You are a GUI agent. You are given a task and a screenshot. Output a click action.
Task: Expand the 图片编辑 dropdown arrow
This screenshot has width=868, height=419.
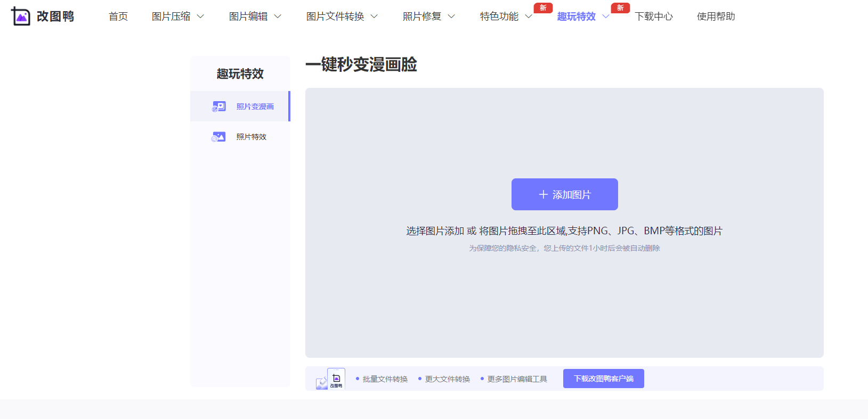(278, 17)
